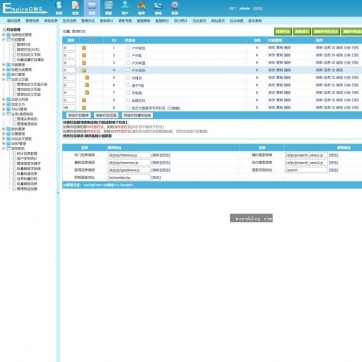The width and height of the screenshot is (362, 362).
Task: Expand the 碎片管理 tree node
Action: [x=4, y=75]
